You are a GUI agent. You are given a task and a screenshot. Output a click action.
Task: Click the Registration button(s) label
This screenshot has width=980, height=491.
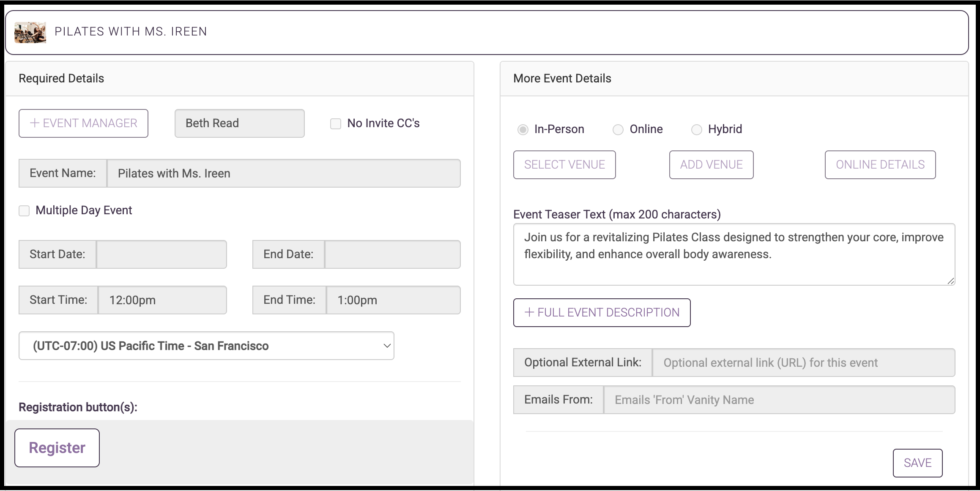pos(78,407)
